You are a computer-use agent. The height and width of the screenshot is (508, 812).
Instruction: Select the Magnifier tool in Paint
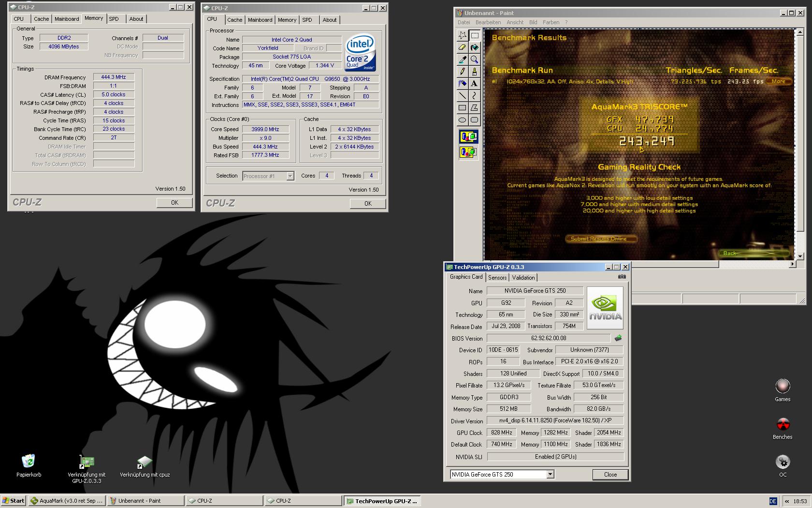point(475,60)
